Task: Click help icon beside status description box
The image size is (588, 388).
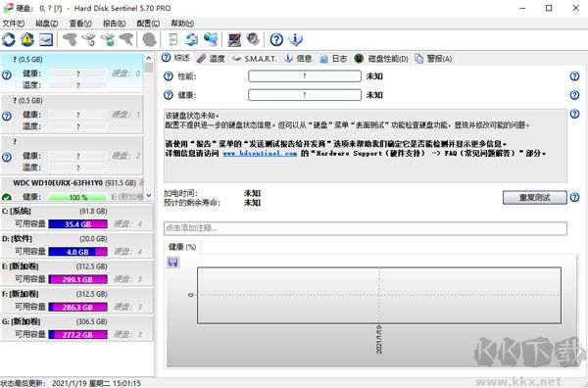Action: [x=574, y=114]
